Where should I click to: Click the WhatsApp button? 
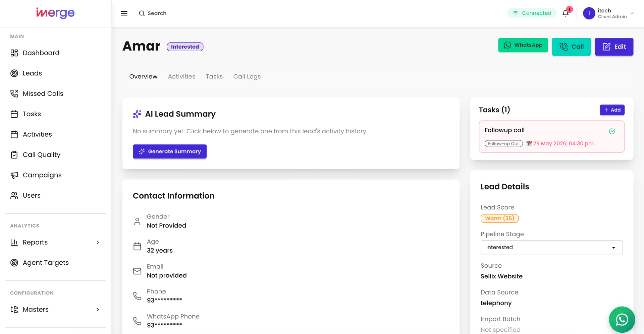tap(523, 45)
